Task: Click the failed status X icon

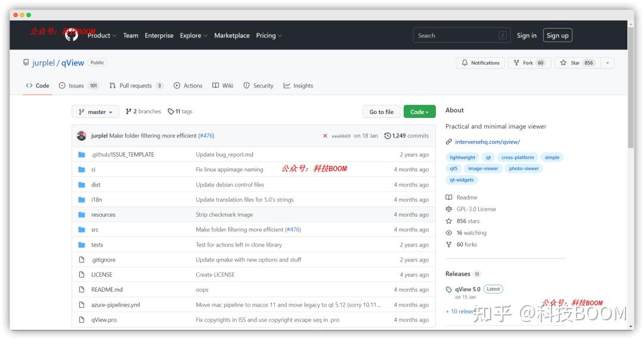Action: [x=325, y=136]
